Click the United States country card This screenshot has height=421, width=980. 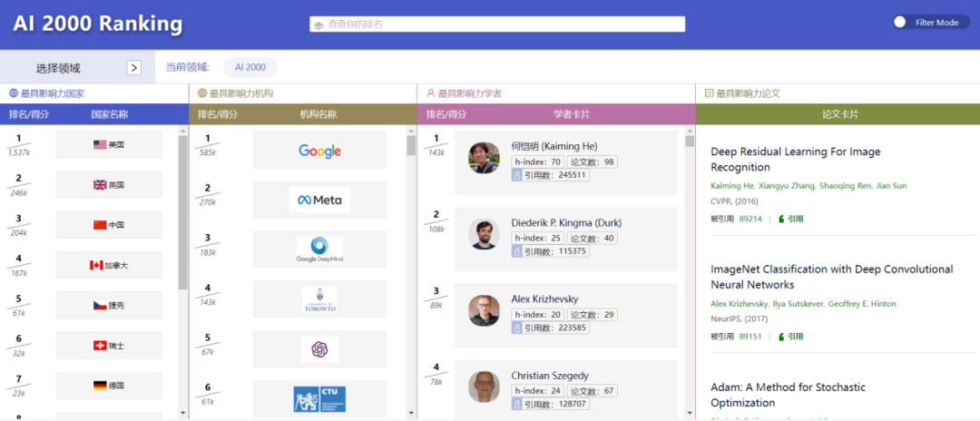pos(109,144)
